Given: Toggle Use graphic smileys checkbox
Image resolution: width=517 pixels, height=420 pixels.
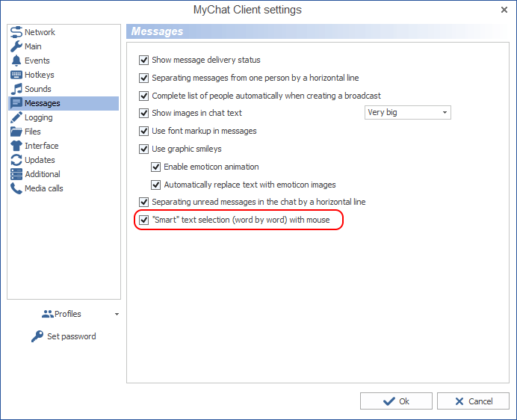Looking at the screenshot, I should point(144,149).
